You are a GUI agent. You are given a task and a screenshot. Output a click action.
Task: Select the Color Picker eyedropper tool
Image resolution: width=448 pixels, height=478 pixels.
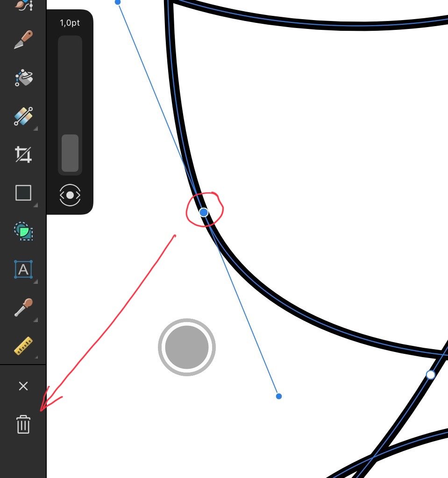(23, 308)
